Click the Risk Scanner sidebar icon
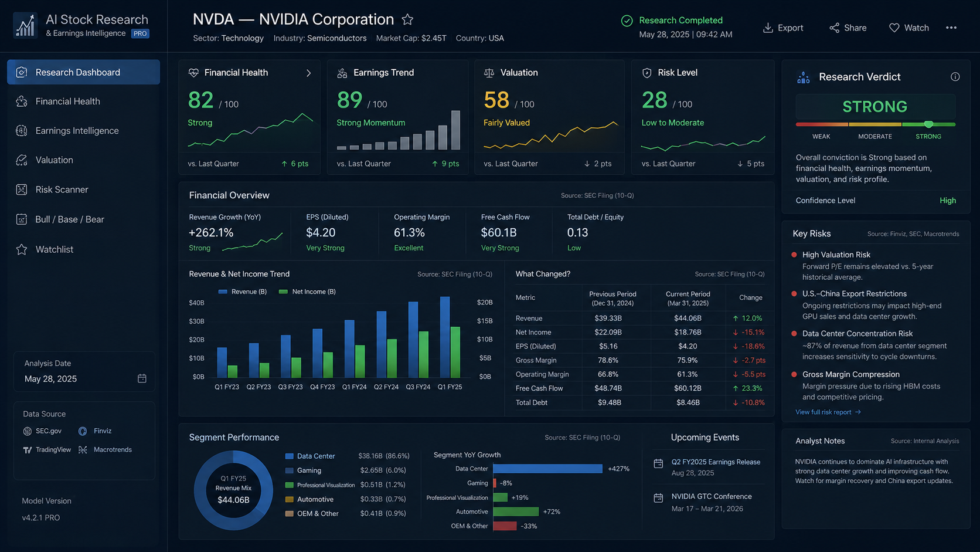This screenshot has height=552, width=980. point(22,189)
